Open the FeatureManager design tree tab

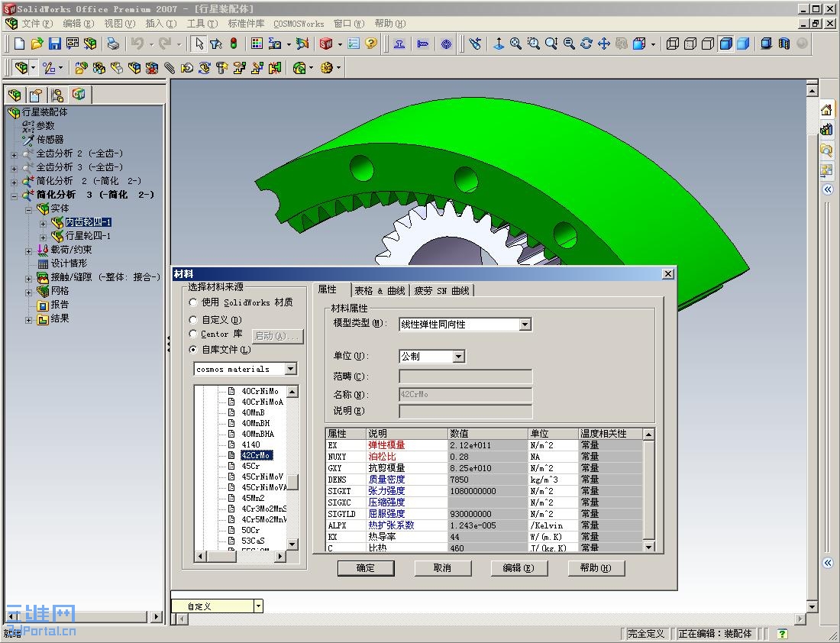(x=15, y=95)
